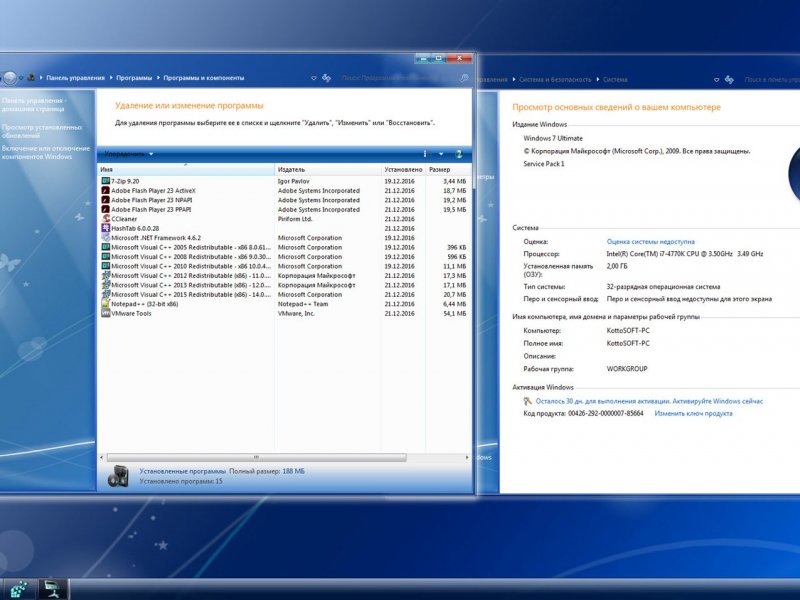Viewport: 800px width, 600px height.
Task: Click the VMware, Inc. publisher cell
Action: pos(296,313)
